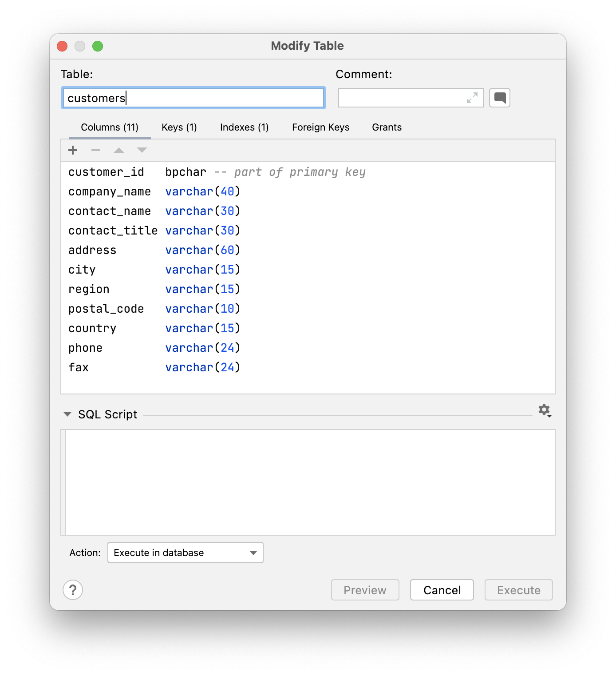Select the address column row

308,250
